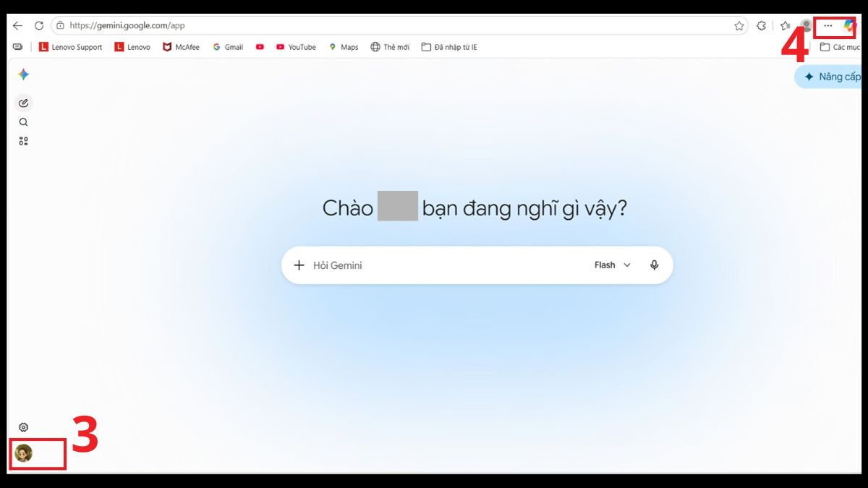868x488 pixels.
Task: Click the Gemini sparkle logo
Action: tap(23, 74)
